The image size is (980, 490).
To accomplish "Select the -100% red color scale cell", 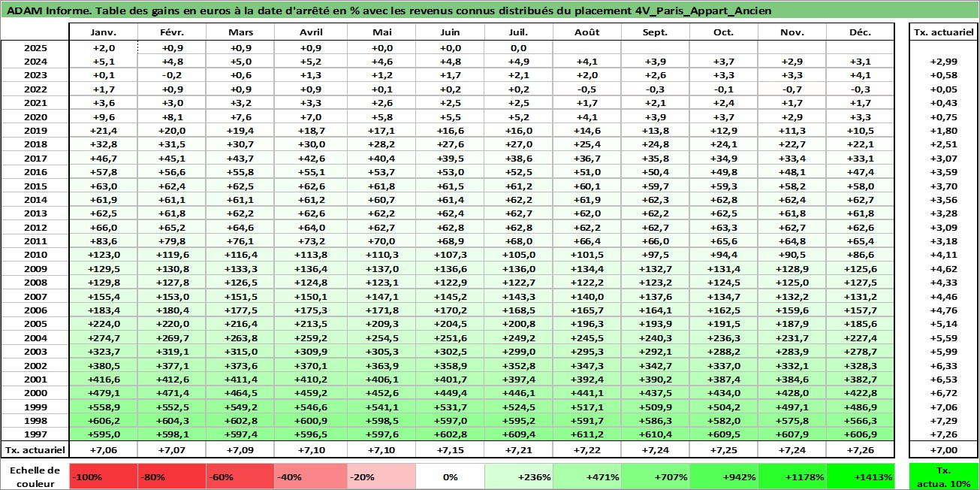I will 103,476.
